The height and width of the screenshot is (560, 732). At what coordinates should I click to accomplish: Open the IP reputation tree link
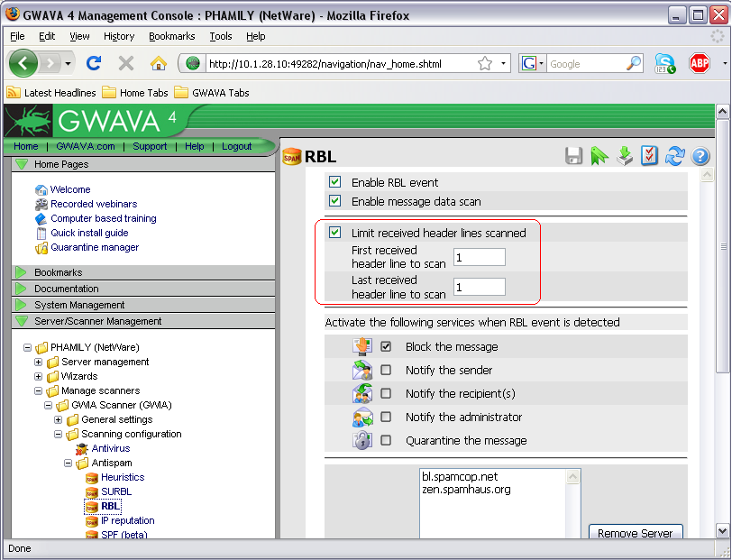(x=127, y=520)
